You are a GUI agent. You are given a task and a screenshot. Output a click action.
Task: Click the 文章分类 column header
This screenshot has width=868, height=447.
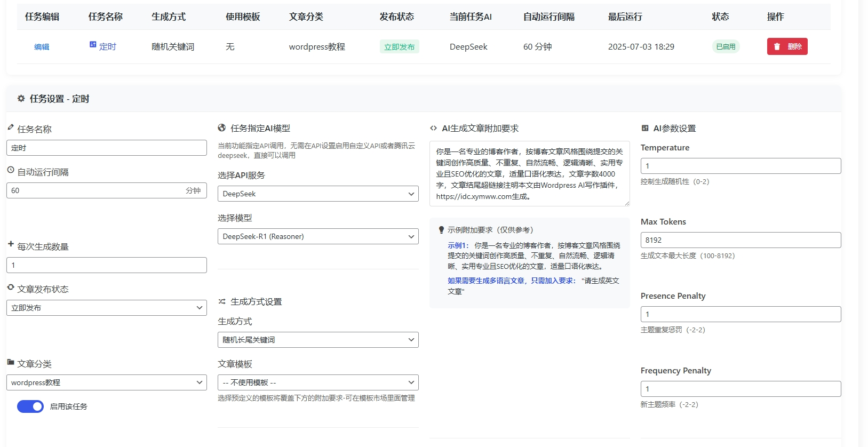pos(306,17)
